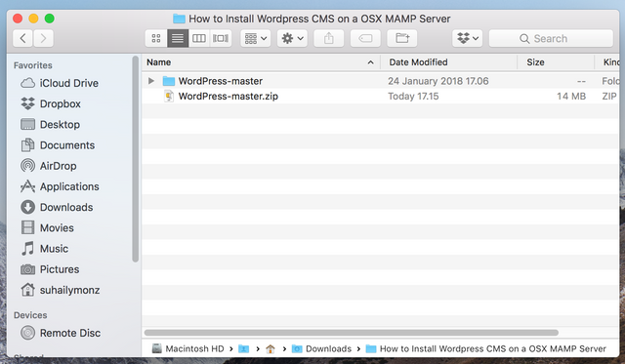The image size is (625, 364).
Task: Click Macintosh HD in the path bar
Action: [188, 348]
